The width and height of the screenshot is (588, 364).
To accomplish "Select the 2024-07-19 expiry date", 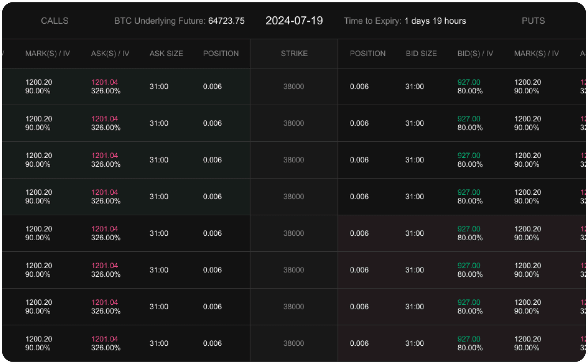I will 294,21.
